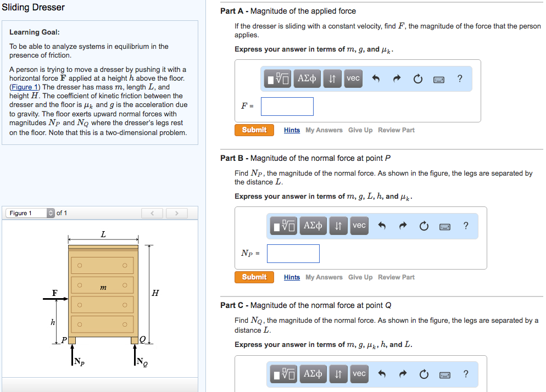Open Review Part for Part A

pyautogui.click(x=396, y=130)
